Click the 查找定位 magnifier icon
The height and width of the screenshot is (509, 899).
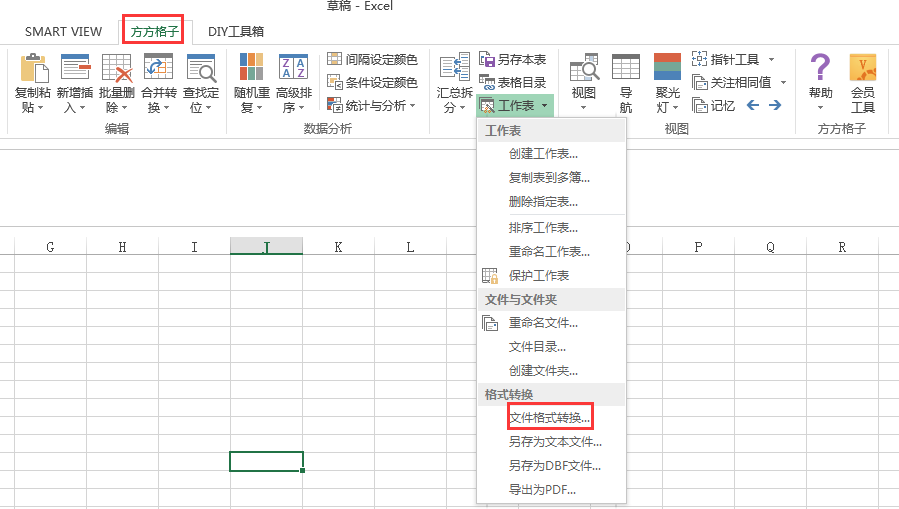(201, 68)
